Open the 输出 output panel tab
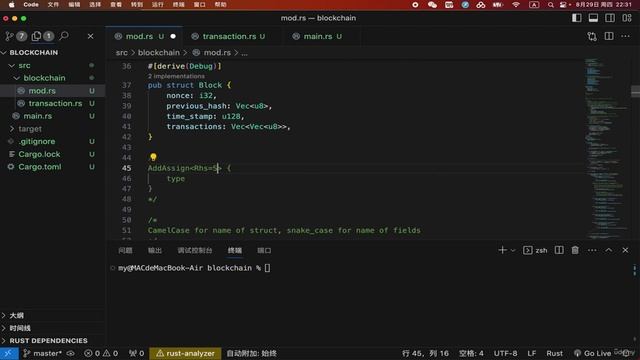 coord(155,251)
